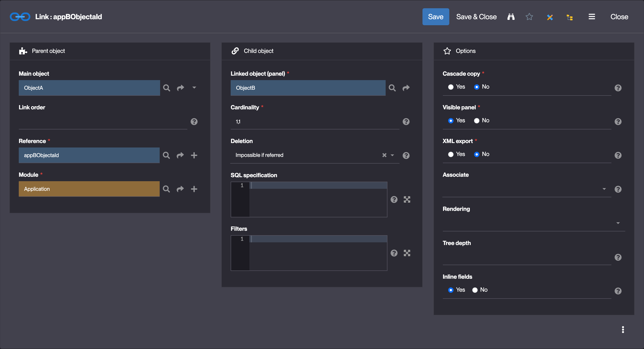Set Visible panel to No
The width and height of the screenshot is (644, 349).
(x=477, y=121)
